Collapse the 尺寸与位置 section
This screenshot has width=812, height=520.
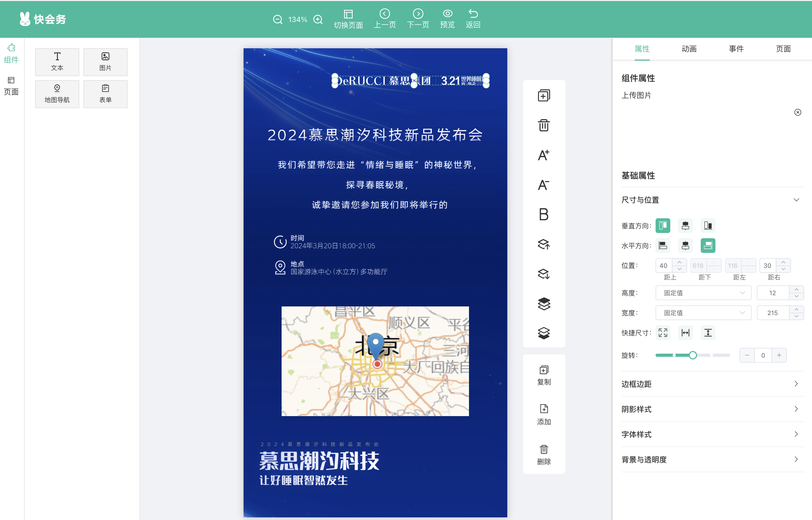[x=796, y=200]
